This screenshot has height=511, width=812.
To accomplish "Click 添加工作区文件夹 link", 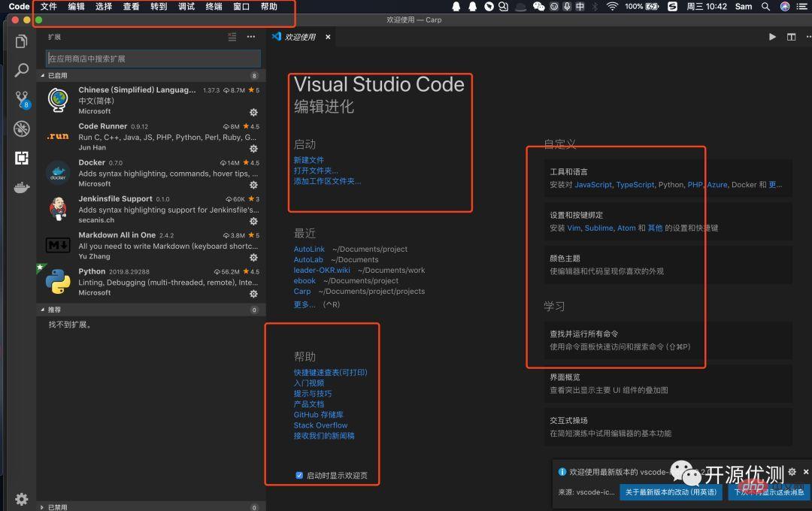I will coord(327,180).
